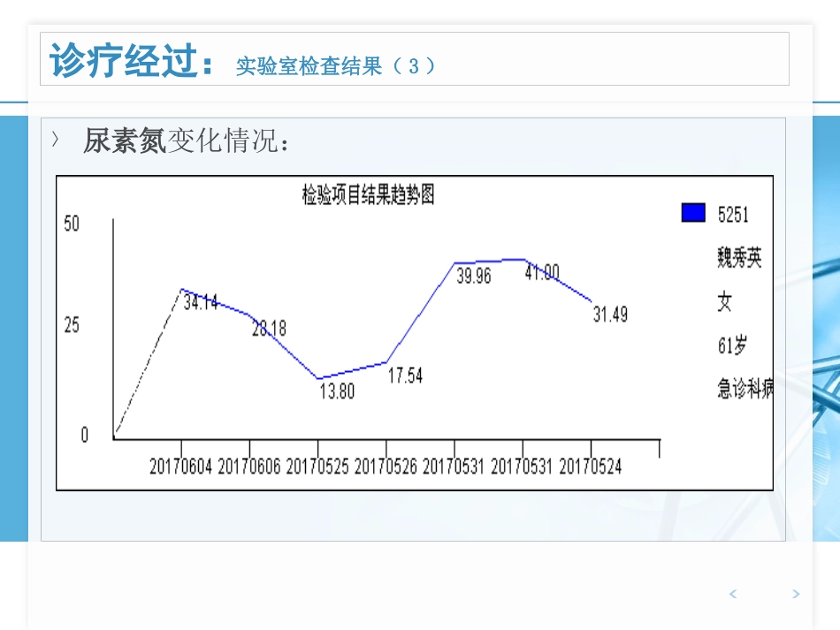Click the x-axis date 20170606
The width and height of the screenshot is (840, 630).
[x=249, y=467]
